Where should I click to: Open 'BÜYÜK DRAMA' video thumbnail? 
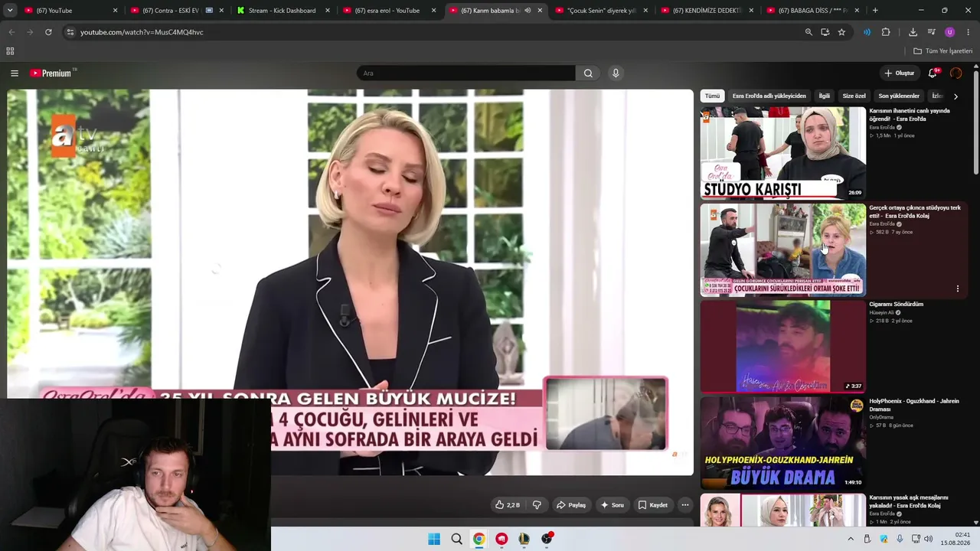tap(782, 442)
